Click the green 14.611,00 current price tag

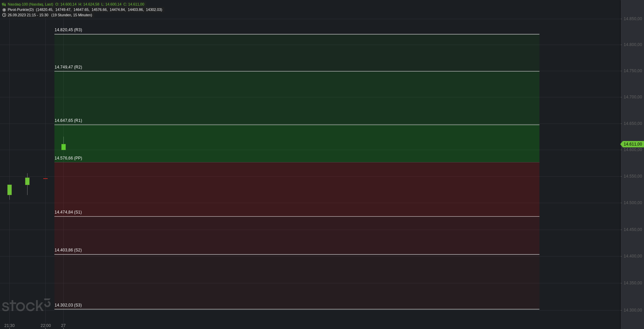(632, 144)
